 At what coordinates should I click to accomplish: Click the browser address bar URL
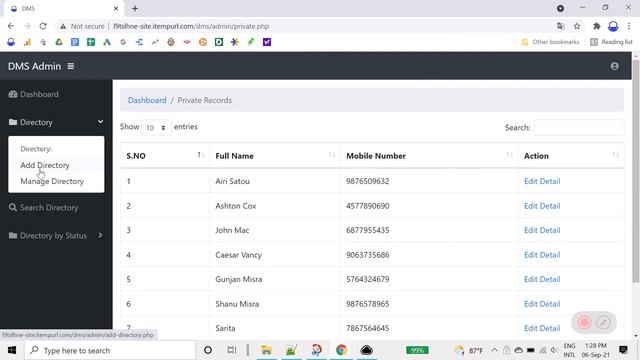(191, 26)
